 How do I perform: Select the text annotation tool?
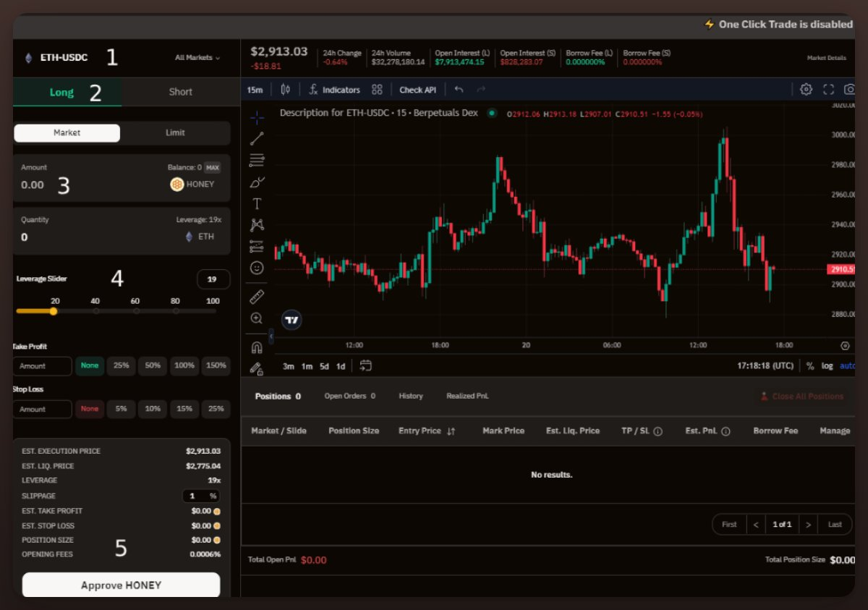tap(257, 203)
